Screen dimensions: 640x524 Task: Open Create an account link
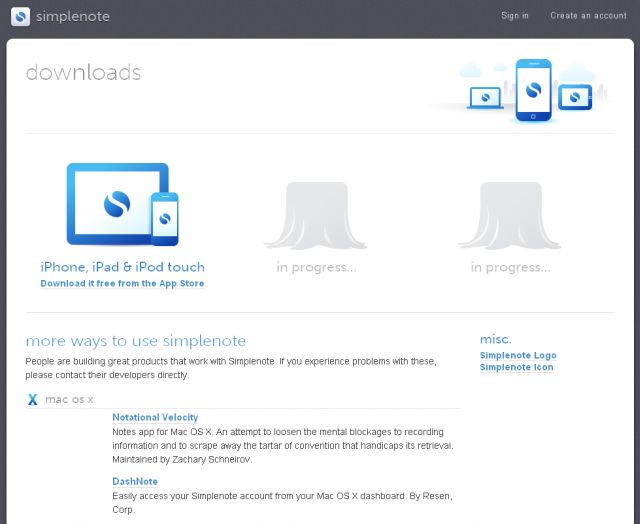588,16
